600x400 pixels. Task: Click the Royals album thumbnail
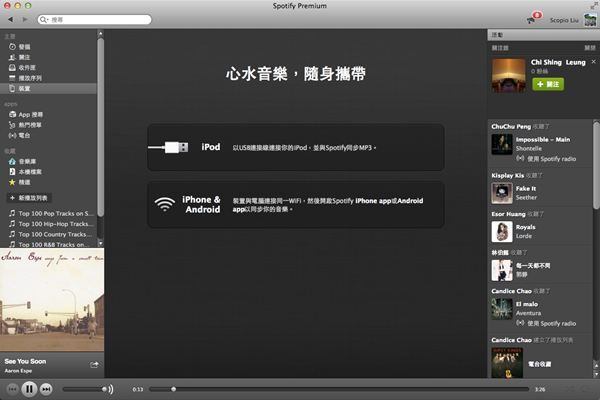(502, 232)
